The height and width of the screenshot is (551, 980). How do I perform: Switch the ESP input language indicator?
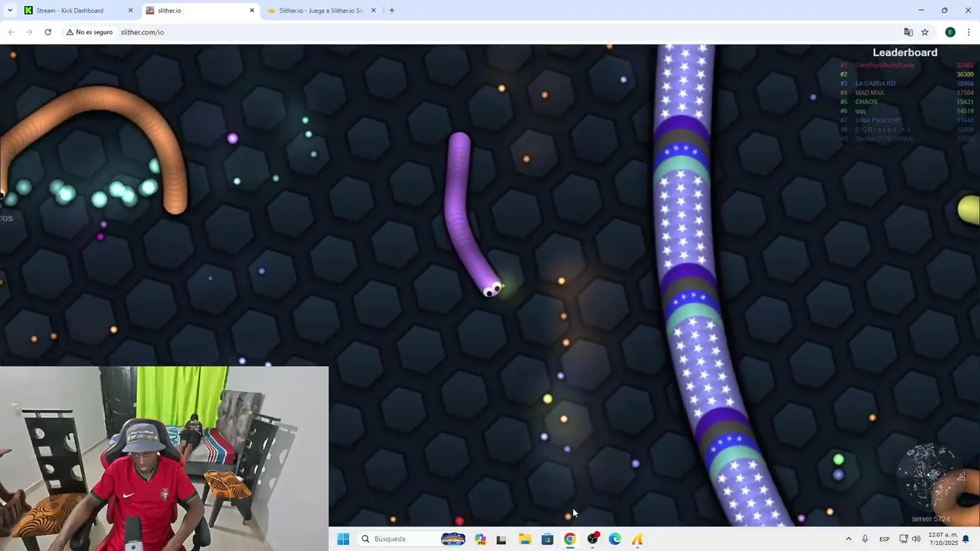click(x=884, y=539)
